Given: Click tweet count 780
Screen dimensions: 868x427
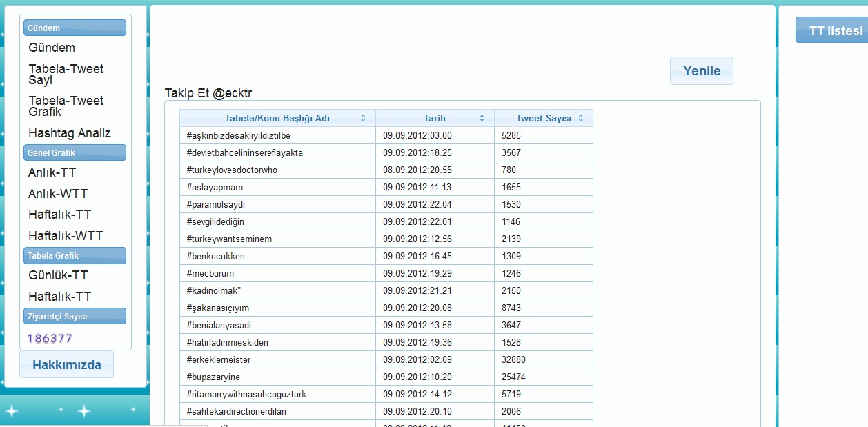Looking at the screenshot, I should pos(509,170).
